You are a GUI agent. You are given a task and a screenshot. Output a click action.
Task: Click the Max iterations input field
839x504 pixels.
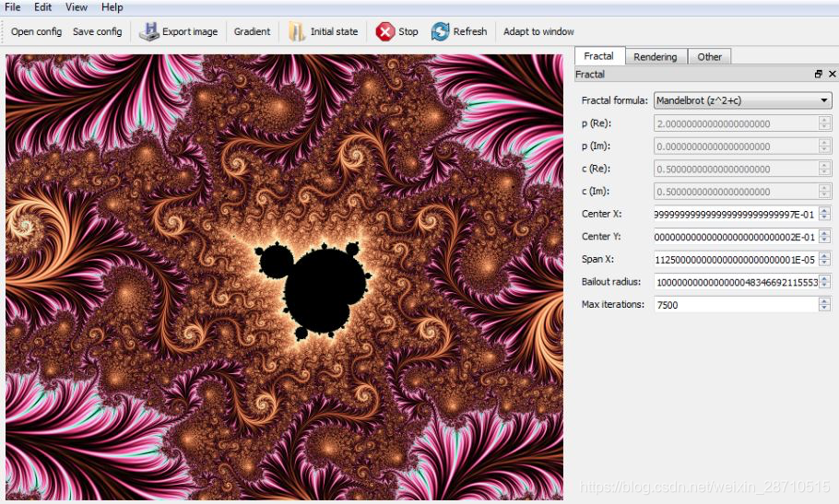coord(737,305)
